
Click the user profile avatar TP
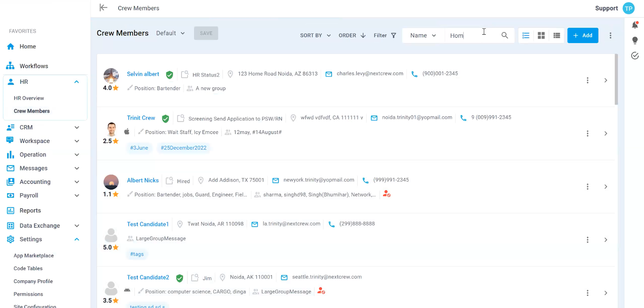pyautogui.click(x=628, y=8)
